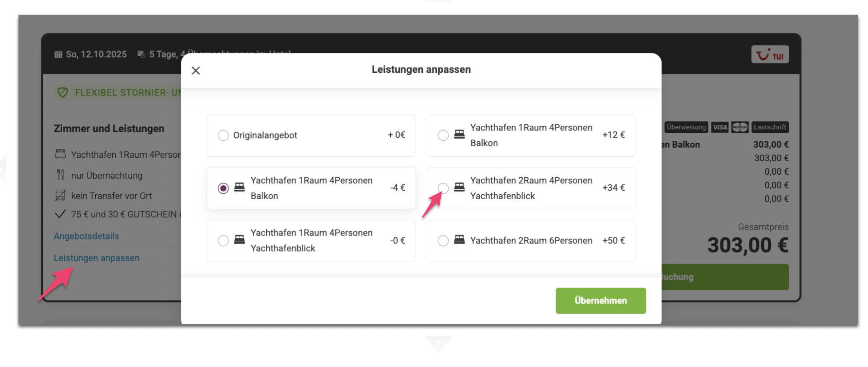Click the calendar icon beside So, 12.10.2025
Viewport: 868px width, 367px height.
(x=58, y=54)
